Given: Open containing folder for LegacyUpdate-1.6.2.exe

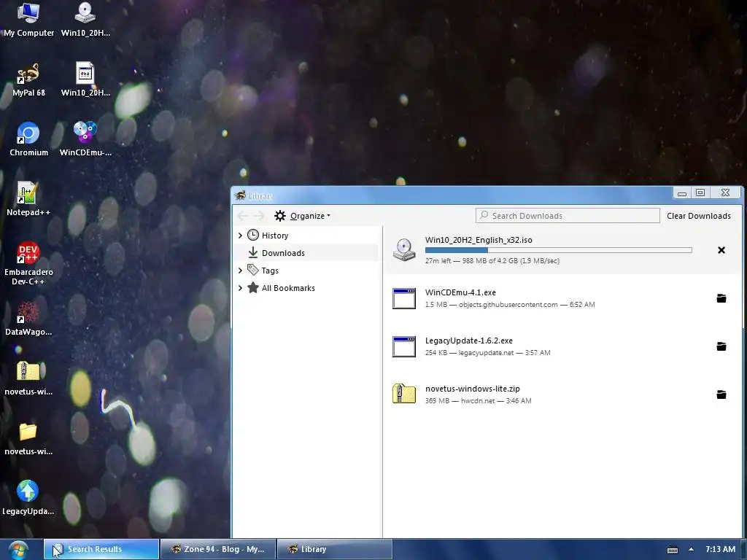Looking at the screenshot, I should 721,346.
